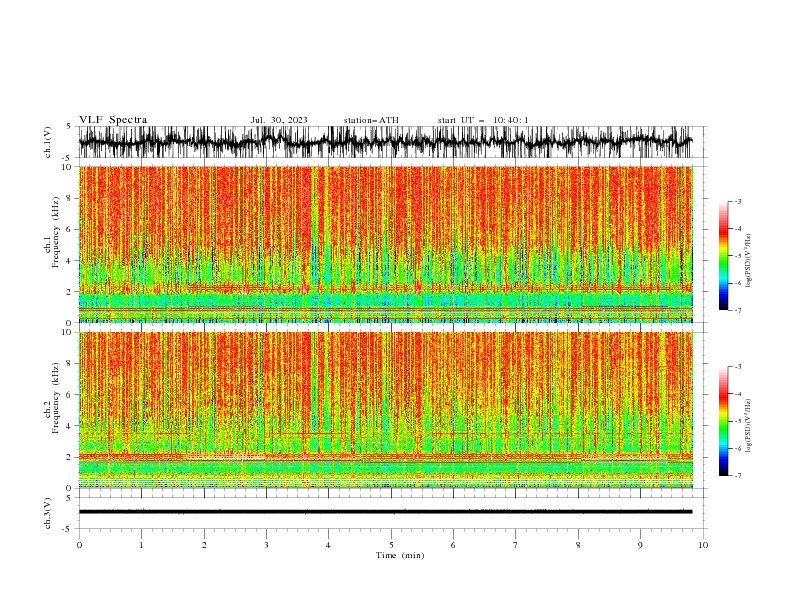Viewport: 792px width, 612px height.
Task: Click time axis tick label "1"
Action: click(141, 545)
